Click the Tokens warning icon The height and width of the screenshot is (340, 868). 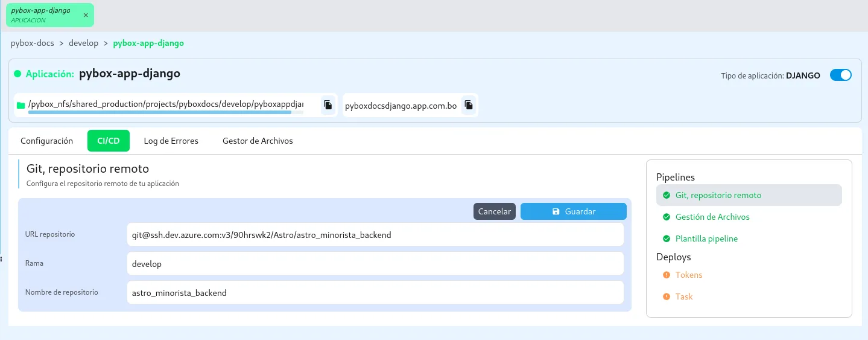[x=667, y=275]
